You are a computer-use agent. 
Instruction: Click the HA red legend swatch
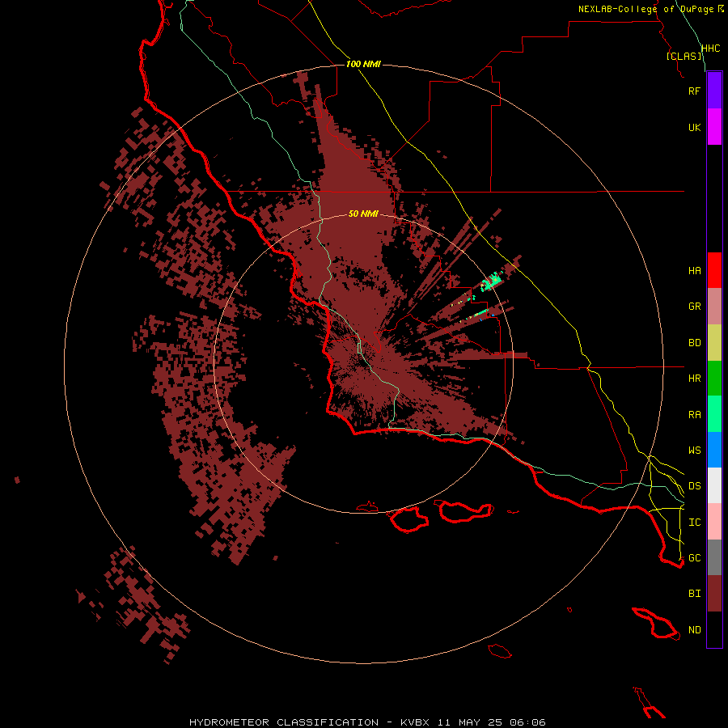(x=714, y=270)
